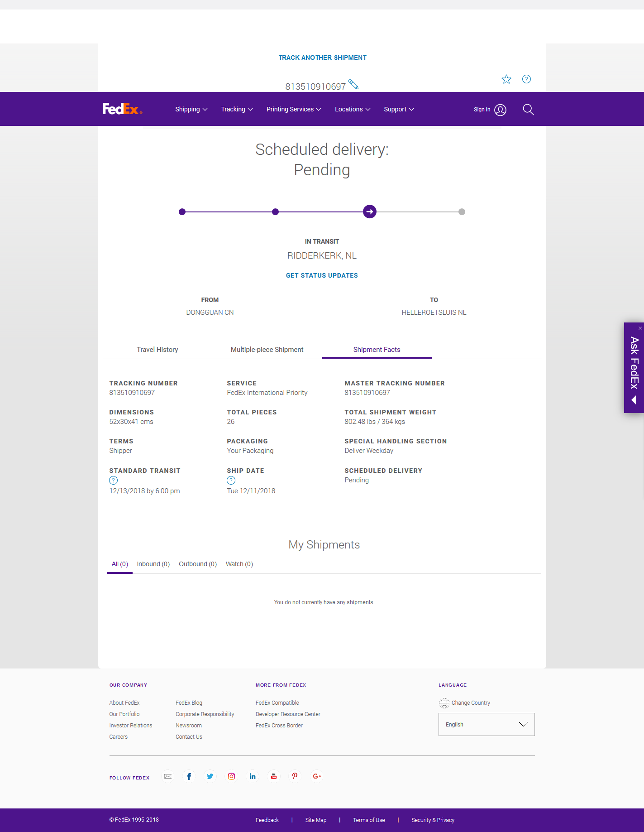
Task: Close the Ask FedEx side panel
Action: [x=640, y=328]
